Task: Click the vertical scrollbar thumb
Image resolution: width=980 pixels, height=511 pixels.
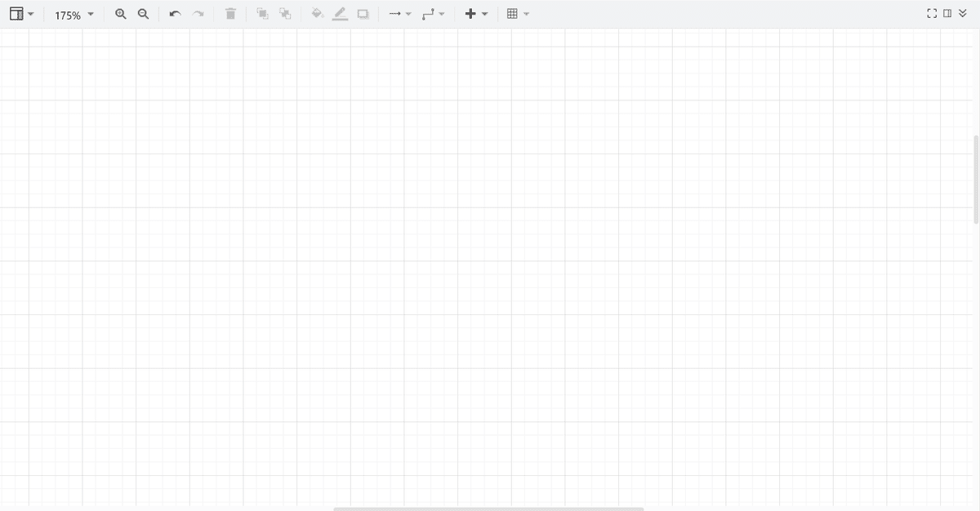Action: coord(976,180)
